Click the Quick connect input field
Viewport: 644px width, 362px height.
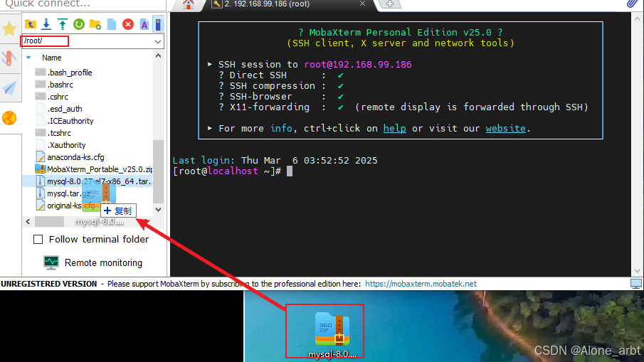[82, 4]
